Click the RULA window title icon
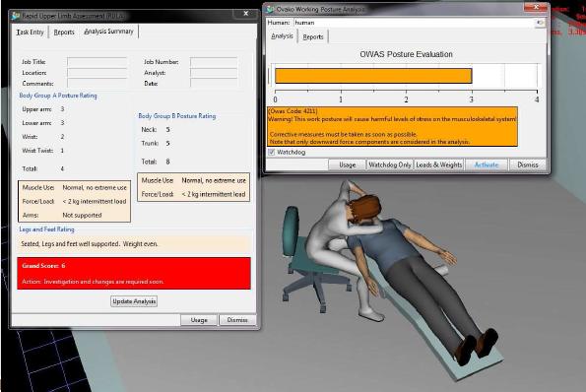The image size is (586, 392). (16, 16)
